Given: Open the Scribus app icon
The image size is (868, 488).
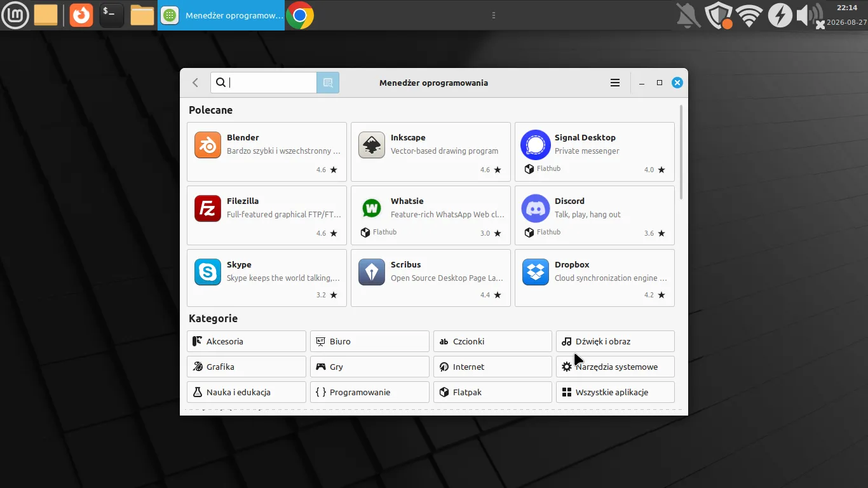Looking at the screenshot, I should pos(372,272).
